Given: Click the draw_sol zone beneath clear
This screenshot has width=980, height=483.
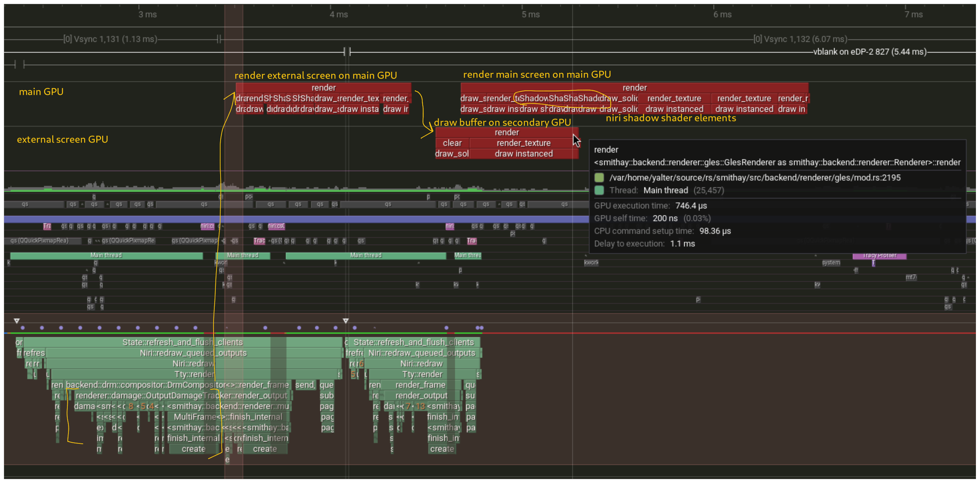Looking at the screenshot, I should tap(452, 154).
